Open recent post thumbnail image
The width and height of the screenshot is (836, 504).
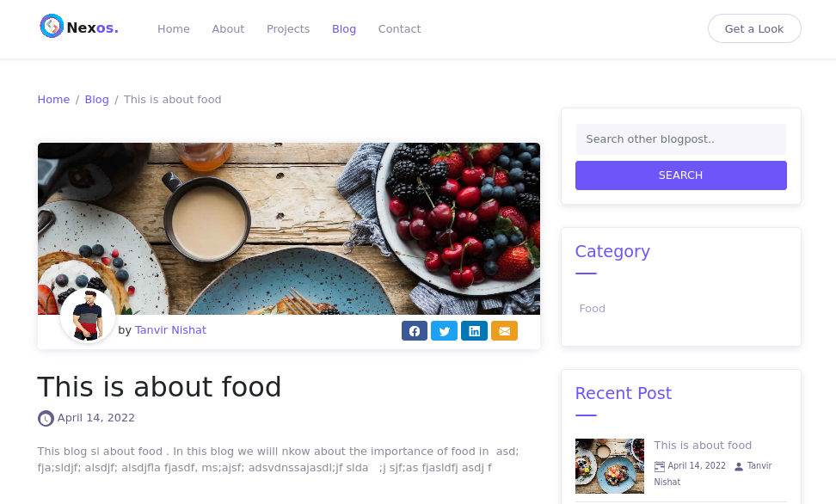pyautogui.click(x=609, y=466)
